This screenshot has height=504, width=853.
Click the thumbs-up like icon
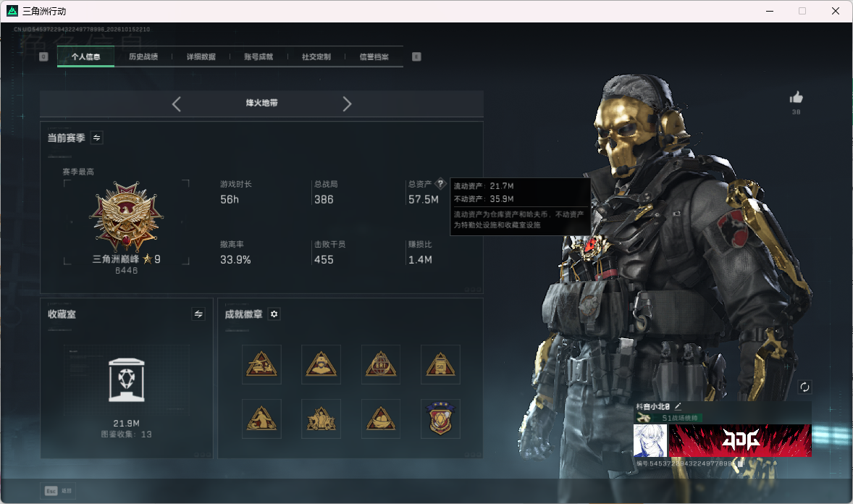pos(797,98)
